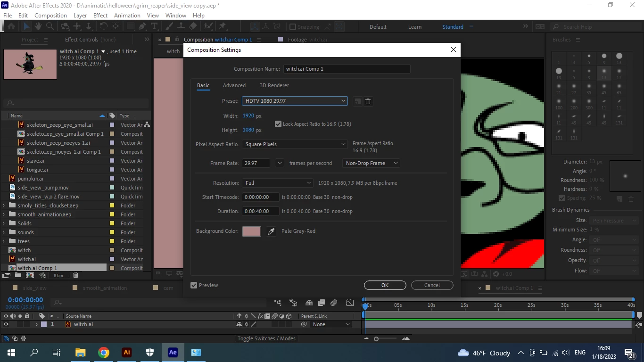Toggle Draft 3D in timeline
The height and width of the screenshot is (362, 644).
(x=293, y=303)
